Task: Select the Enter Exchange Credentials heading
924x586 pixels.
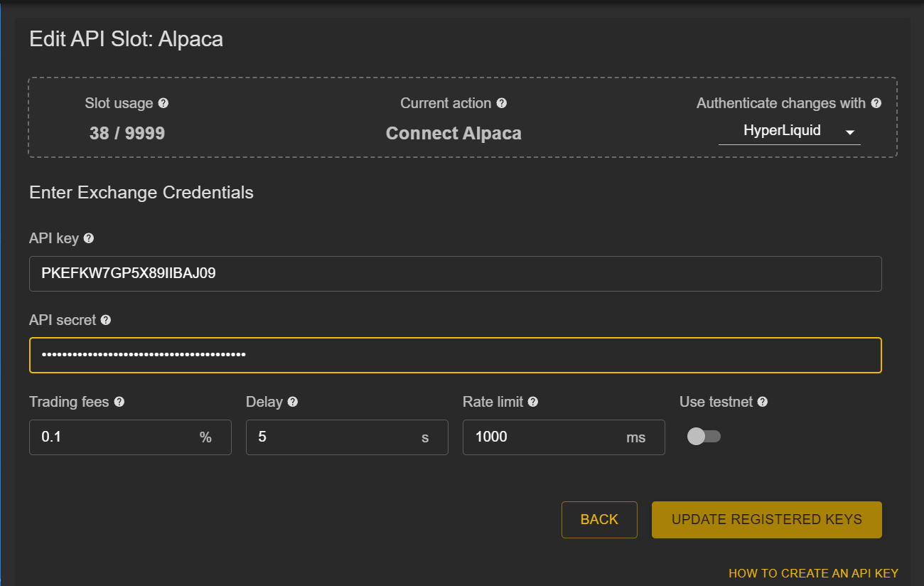Action: 141,192
